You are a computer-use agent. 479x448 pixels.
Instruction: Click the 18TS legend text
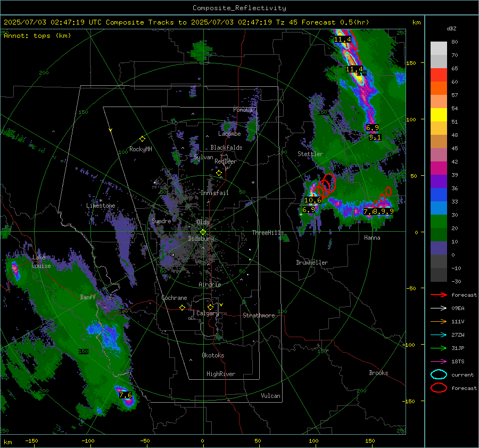[x=458, y=362]
